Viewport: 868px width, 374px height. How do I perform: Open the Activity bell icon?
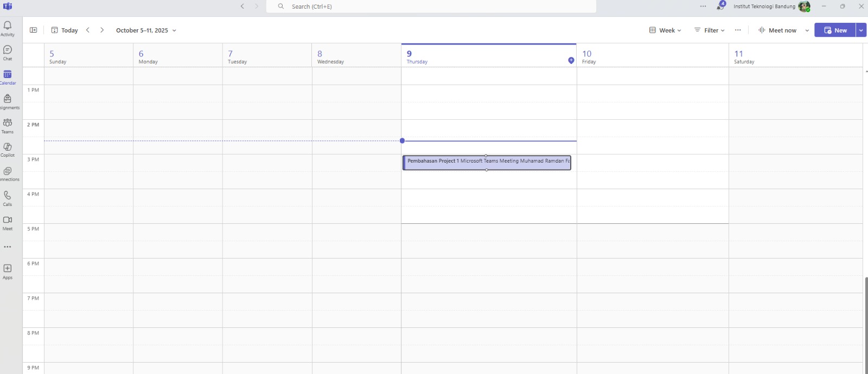[x=8, y=28]
